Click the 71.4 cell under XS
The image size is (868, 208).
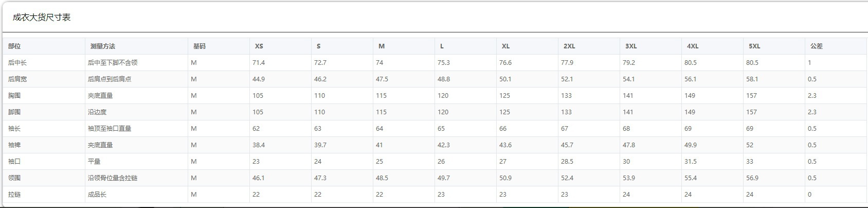click(x=259, y=63)
